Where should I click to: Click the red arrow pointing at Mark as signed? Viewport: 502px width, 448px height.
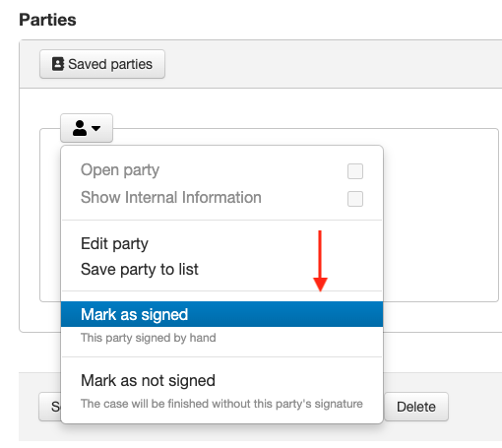(x=320, y=261)
